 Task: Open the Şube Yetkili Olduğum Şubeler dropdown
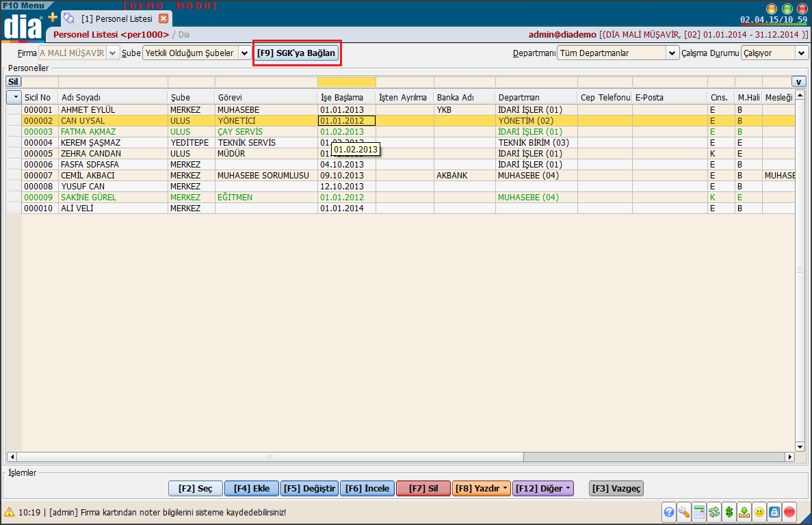coord(244,53)
